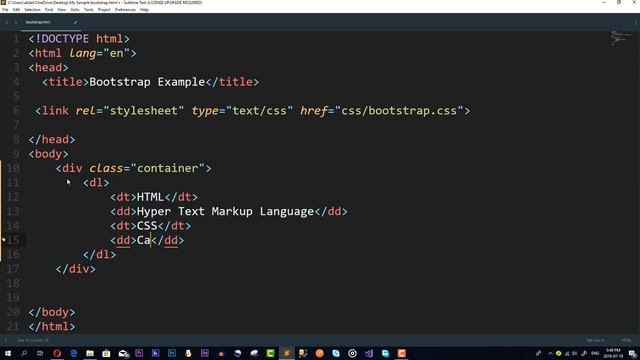Click the clock and date in the taskbar

tap(613, 353)
